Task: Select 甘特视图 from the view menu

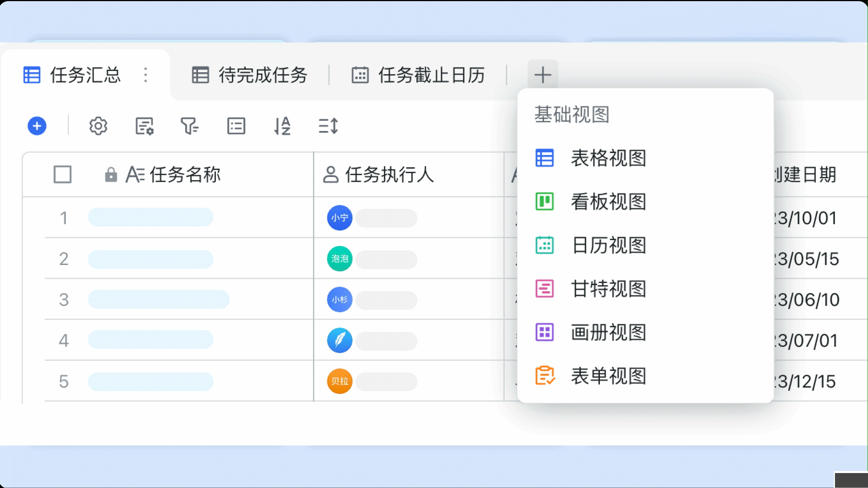Action: [x=608, y=289]
